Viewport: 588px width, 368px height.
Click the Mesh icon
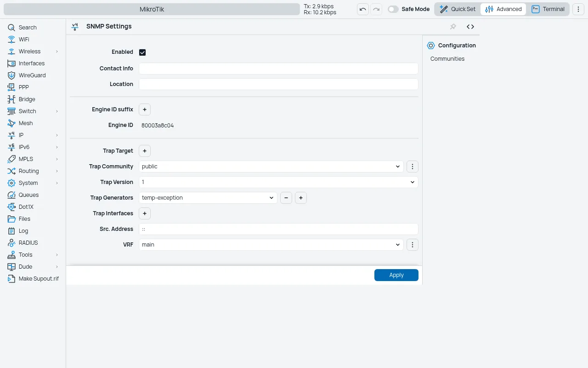click(x=11, y=123)
